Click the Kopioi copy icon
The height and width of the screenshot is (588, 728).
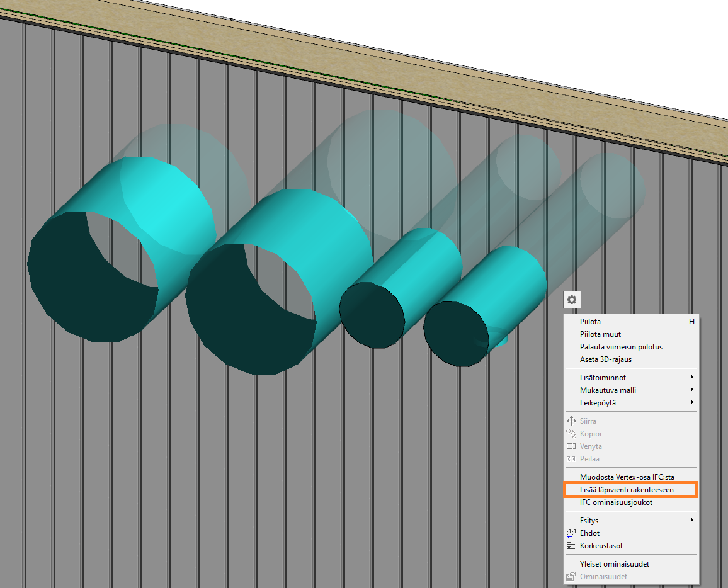click(x=571, y=434)
